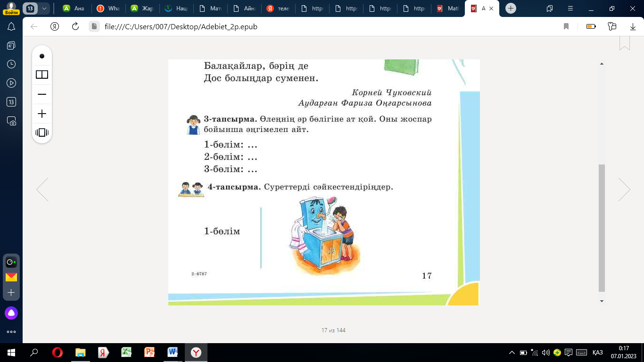Click the "4-тапсырма" heading text
The width and height of the screenshot is (644, 362).
234,187
